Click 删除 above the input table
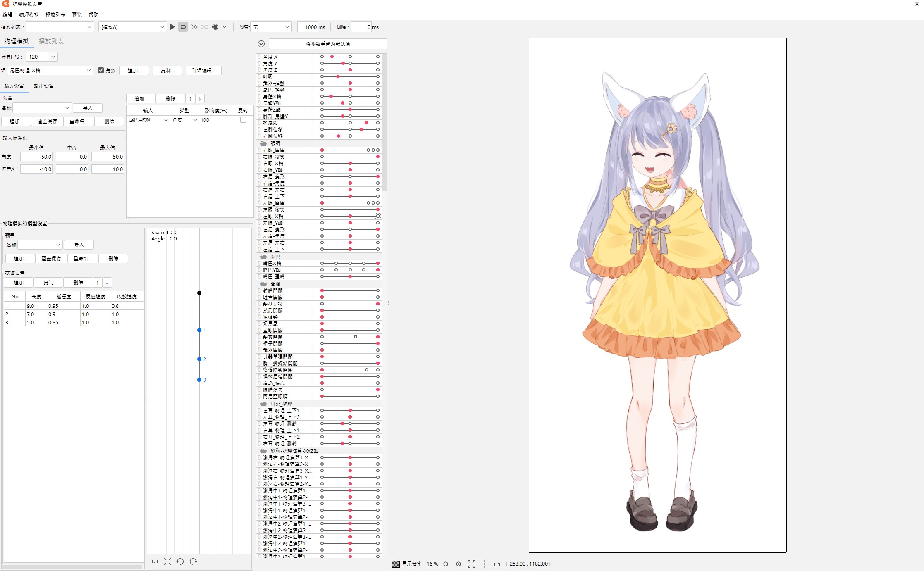 point(171,99)
